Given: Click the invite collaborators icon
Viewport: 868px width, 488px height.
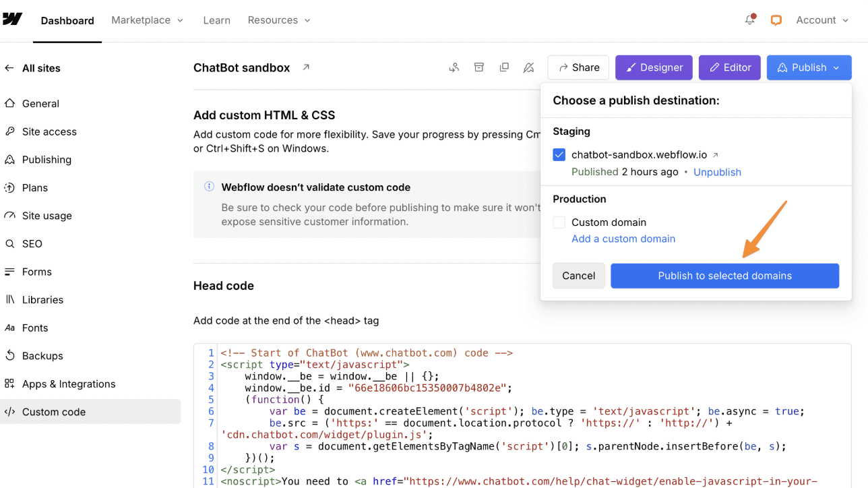Looking at the screenshot, I should click(x=454, y=67).
